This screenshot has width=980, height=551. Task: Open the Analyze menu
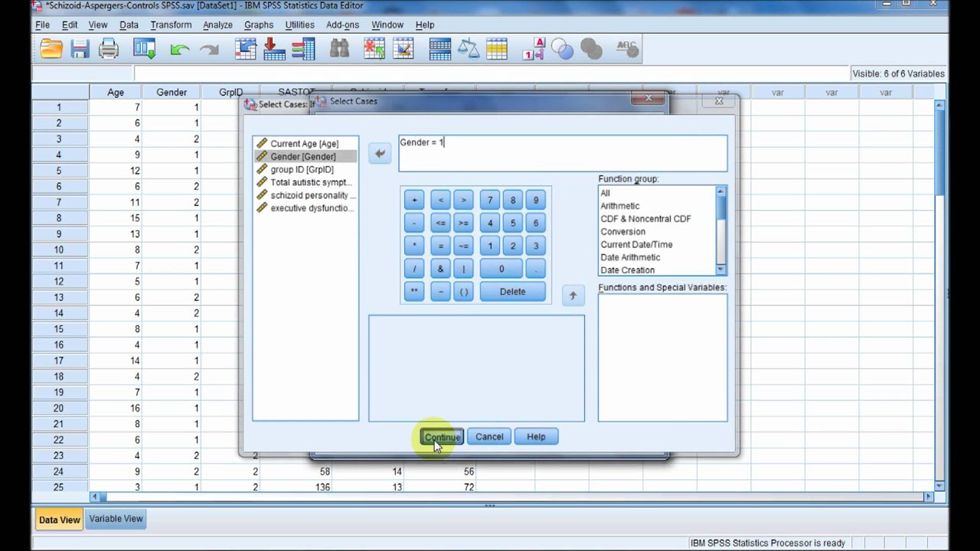point(217,25)
